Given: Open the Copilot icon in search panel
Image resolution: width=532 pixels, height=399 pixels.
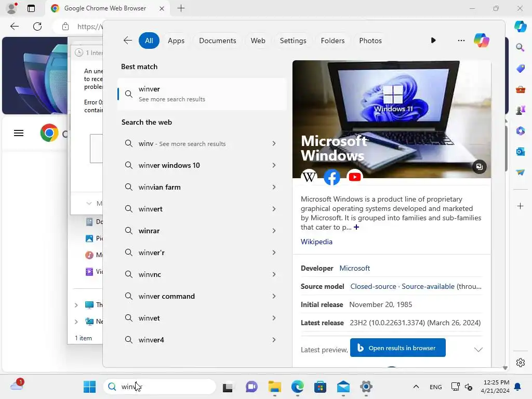Looking at the screenshot, I should point(482,41).
